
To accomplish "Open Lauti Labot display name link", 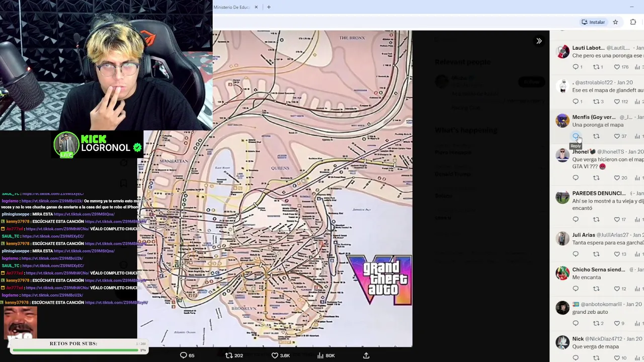I will click(588, 48).
